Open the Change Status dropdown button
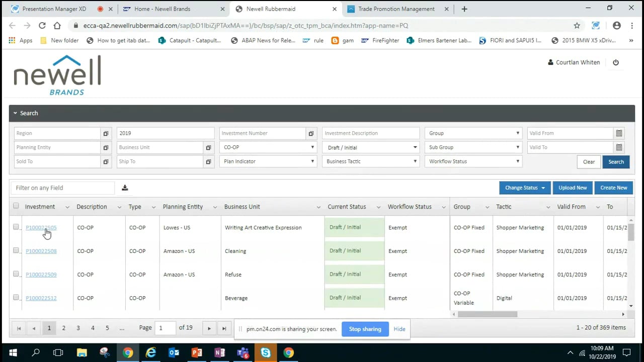The height and width of the screenshot is (362, 644). (x=525, y=188)
